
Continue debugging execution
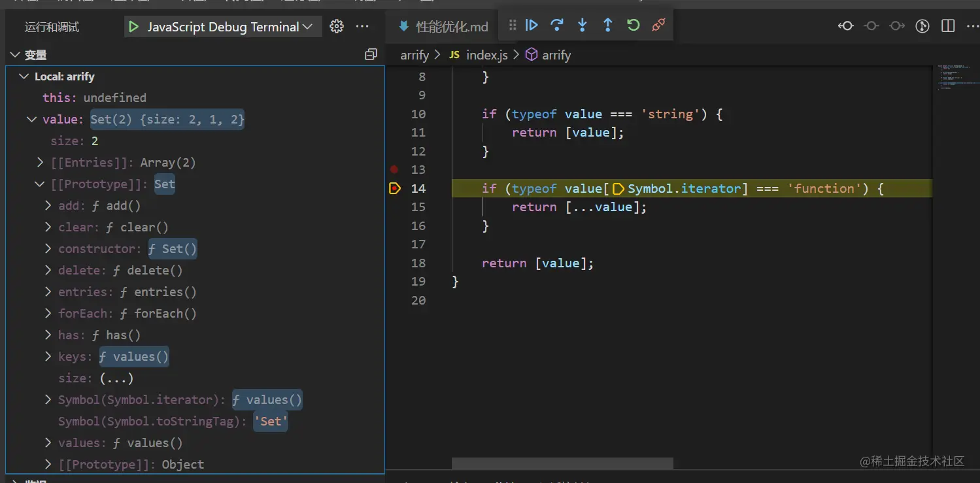[532, 25]
